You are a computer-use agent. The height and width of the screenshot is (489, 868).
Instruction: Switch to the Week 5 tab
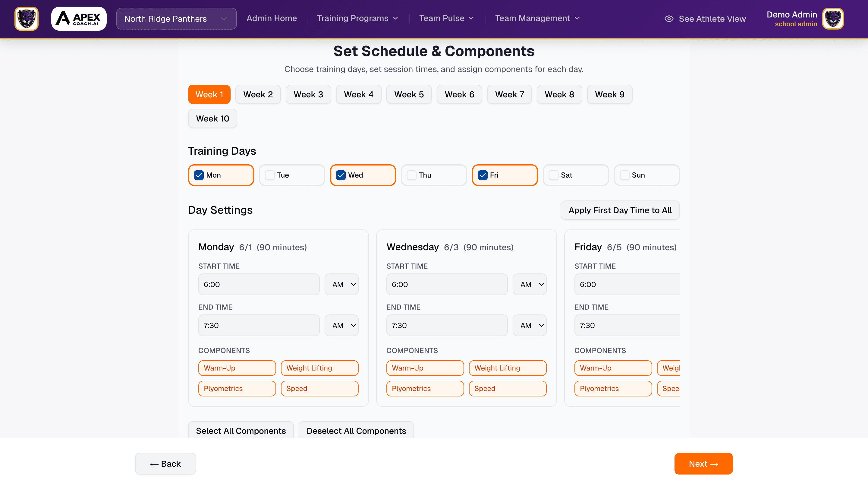coord(409,94)
